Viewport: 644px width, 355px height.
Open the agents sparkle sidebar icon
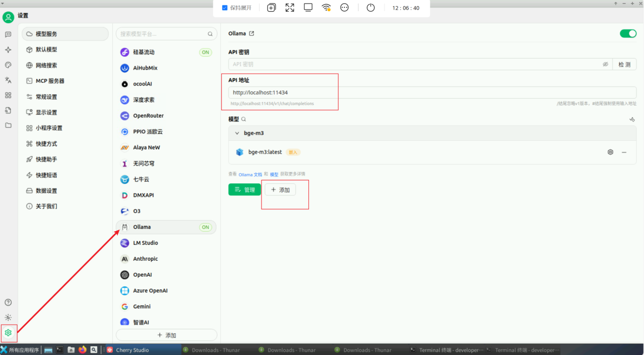[8, 50]
